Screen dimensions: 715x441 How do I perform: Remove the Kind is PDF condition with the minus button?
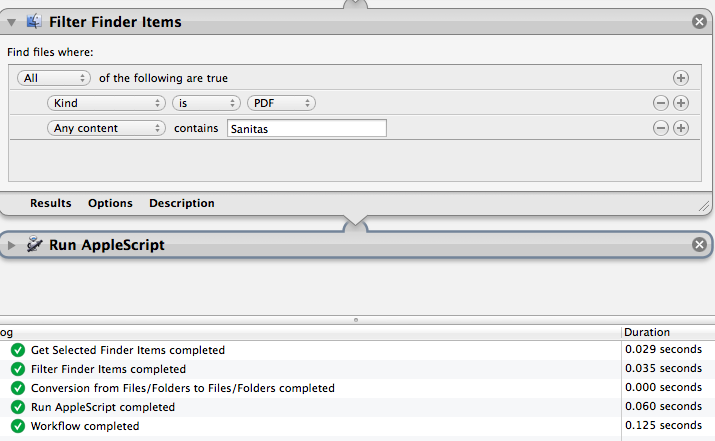click(x=661, y=103)
